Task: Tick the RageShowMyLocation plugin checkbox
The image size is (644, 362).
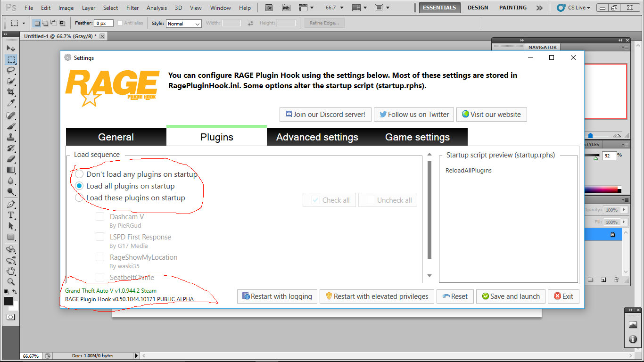Action: (x=100, y=257)
